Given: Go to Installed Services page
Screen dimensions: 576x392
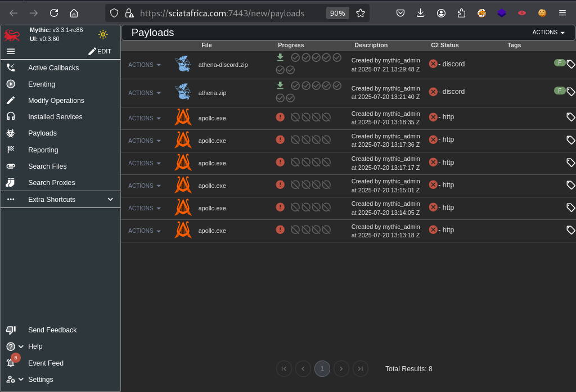Looking at the screenshot, I should point(55,117).
